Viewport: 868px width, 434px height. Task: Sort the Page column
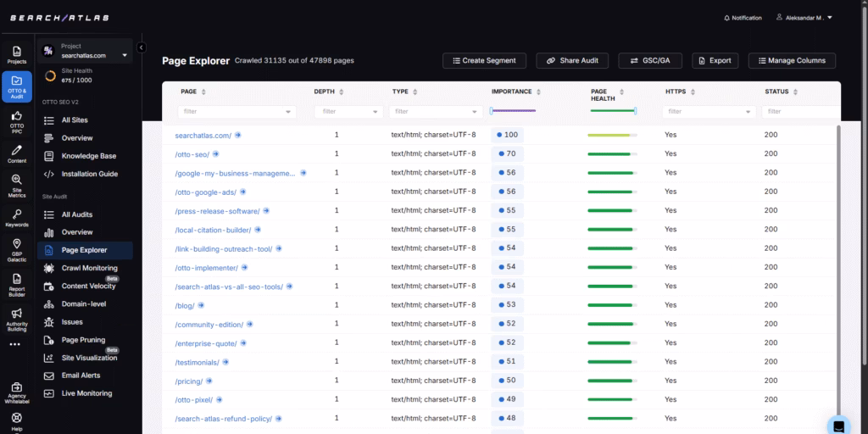point(203,92)
